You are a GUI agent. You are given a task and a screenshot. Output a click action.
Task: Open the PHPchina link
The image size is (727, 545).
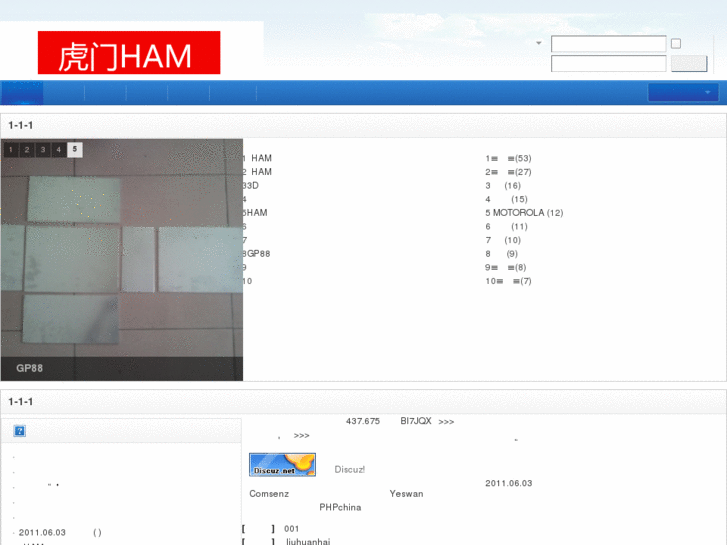click(x=340, y=507)
